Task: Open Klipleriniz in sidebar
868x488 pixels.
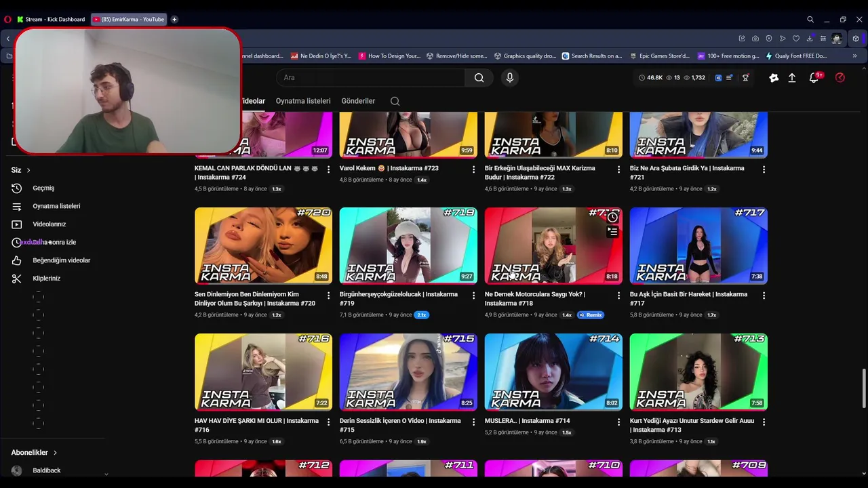Action: [x=46, y=279]
